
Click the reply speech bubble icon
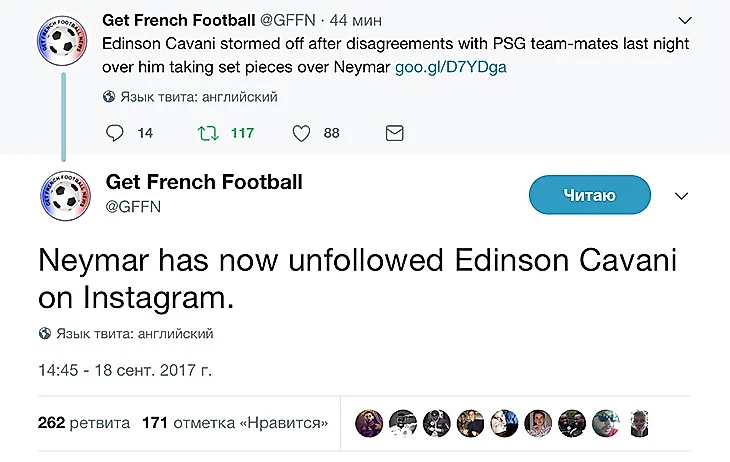point(115,133)
